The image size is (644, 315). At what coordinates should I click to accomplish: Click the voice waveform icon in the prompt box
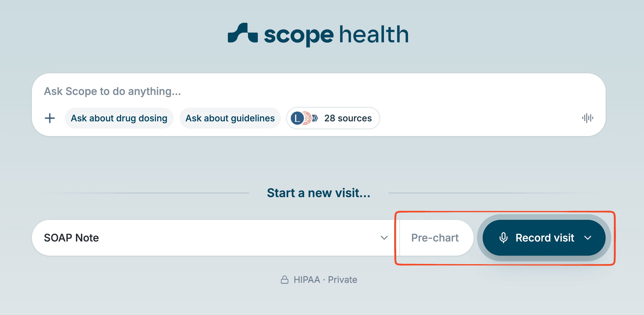pyautogui.click(x=587, y=118)
